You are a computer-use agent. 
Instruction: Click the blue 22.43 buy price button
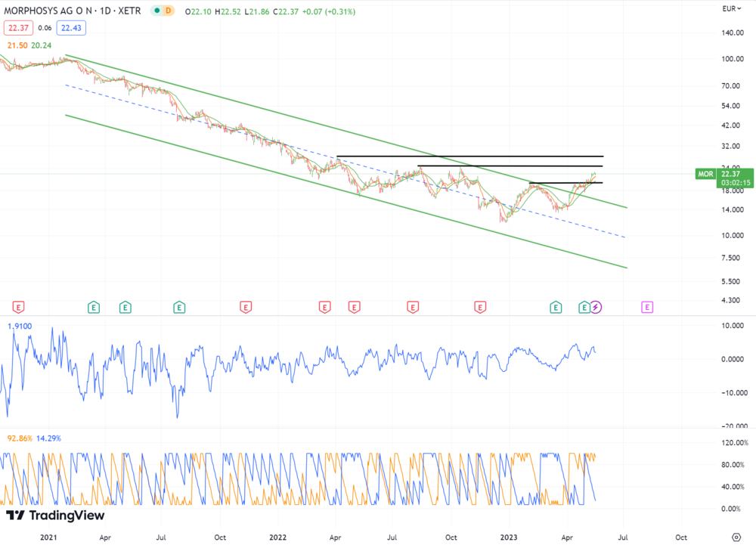(x=71, y=28)
